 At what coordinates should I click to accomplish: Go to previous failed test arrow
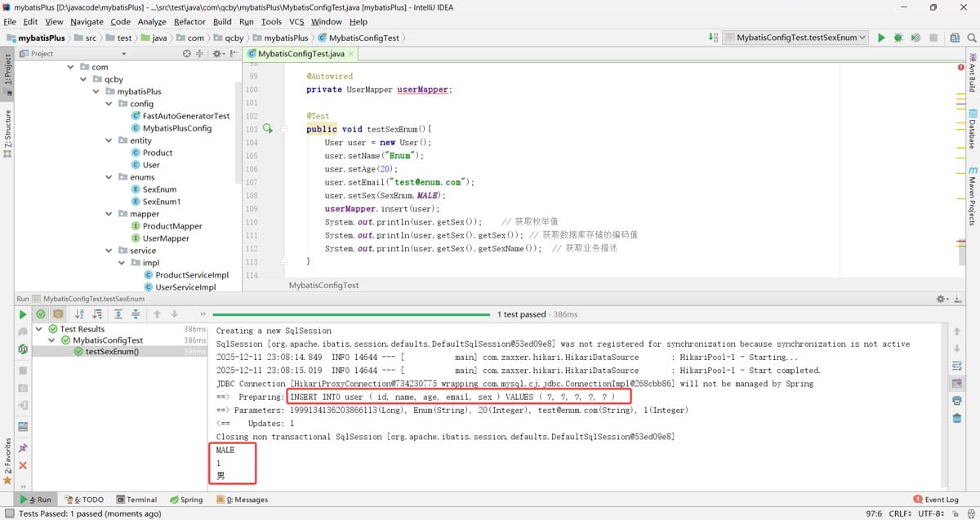(x=156, y=314)
